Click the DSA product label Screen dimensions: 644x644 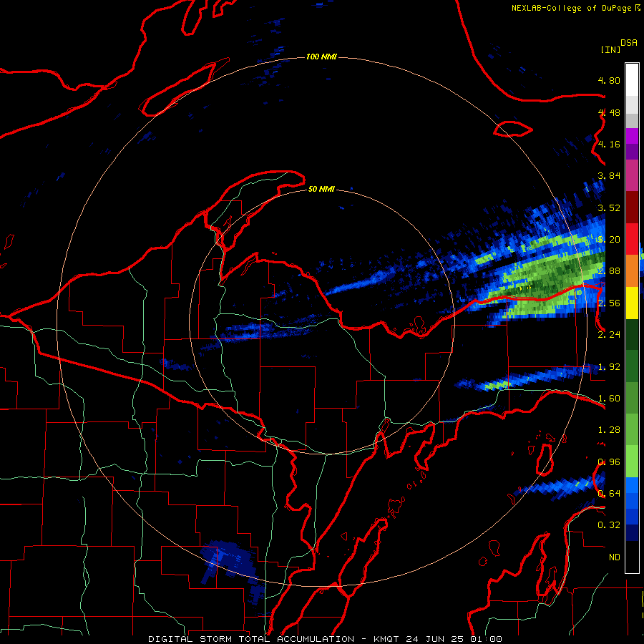coord(629,43)
